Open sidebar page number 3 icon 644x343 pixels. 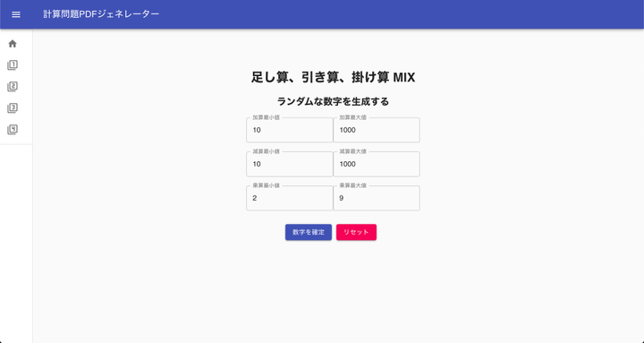point(13,107)
